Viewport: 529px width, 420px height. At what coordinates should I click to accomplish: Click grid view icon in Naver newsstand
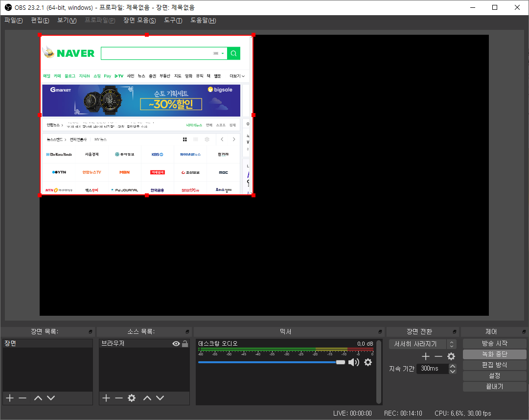coord(185,140)
